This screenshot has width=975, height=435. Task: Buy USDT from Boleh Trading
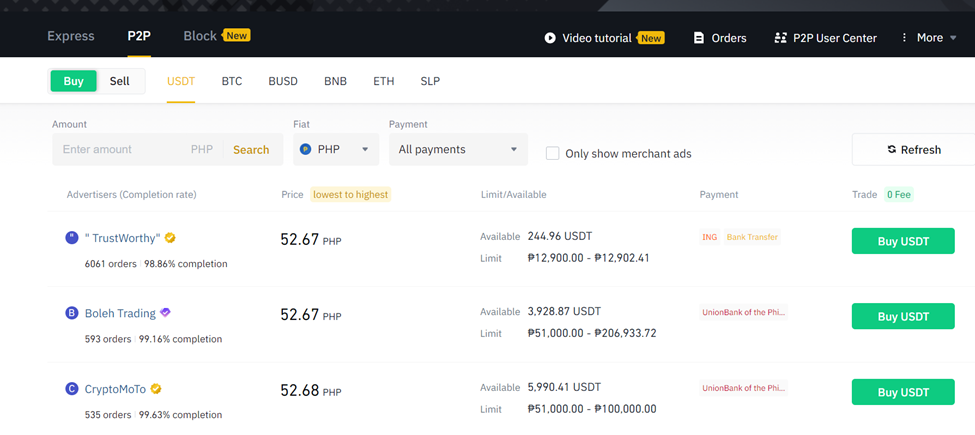coord(903,316)
